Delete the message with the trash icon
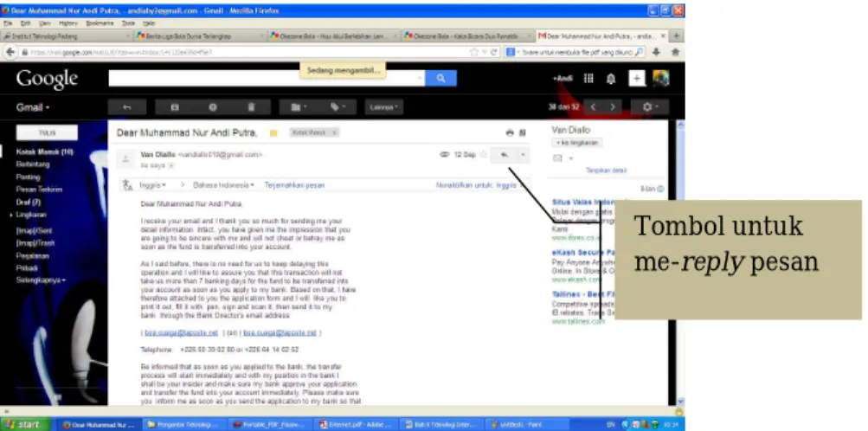 tap(251, 107)
